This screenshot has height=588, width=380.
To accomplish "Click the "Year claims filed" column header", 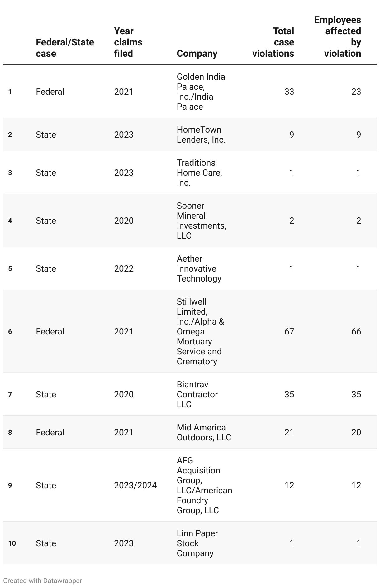I will pos(128,42).
